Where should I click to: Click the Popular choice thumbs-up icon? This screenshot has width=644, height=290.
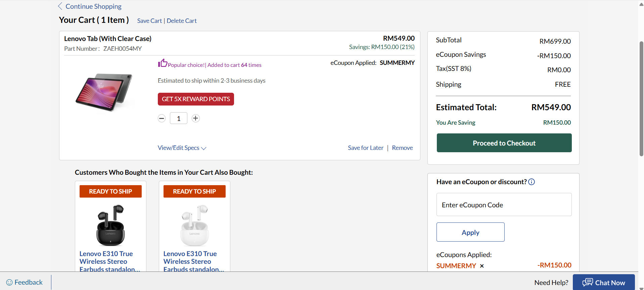(163, 63)
